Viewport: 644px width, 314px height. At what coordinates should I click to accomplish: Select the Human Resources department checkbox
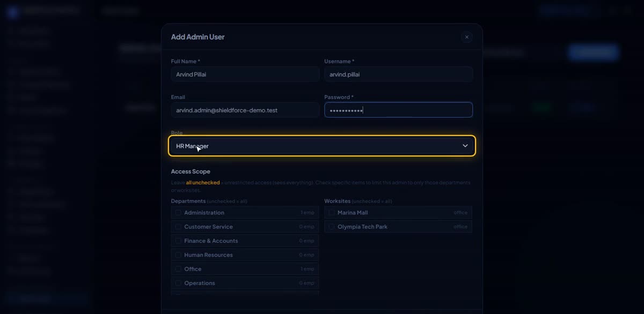(178, 255)
